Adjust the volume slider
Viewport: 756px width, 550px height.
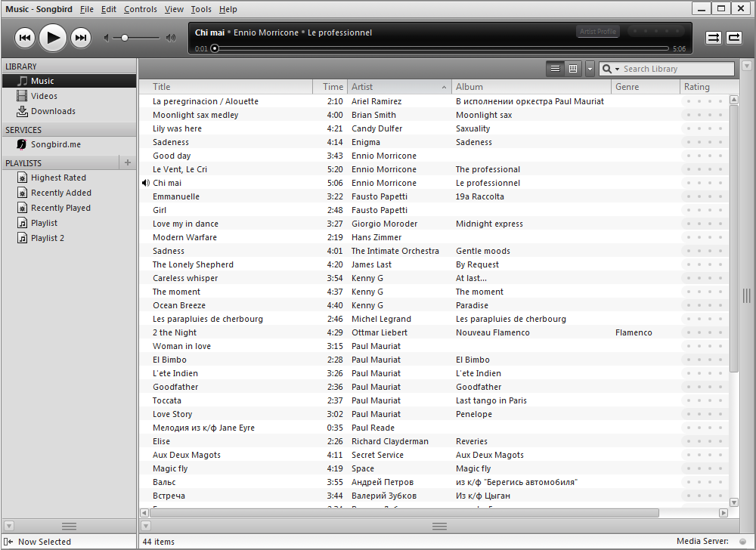[125, 38]
